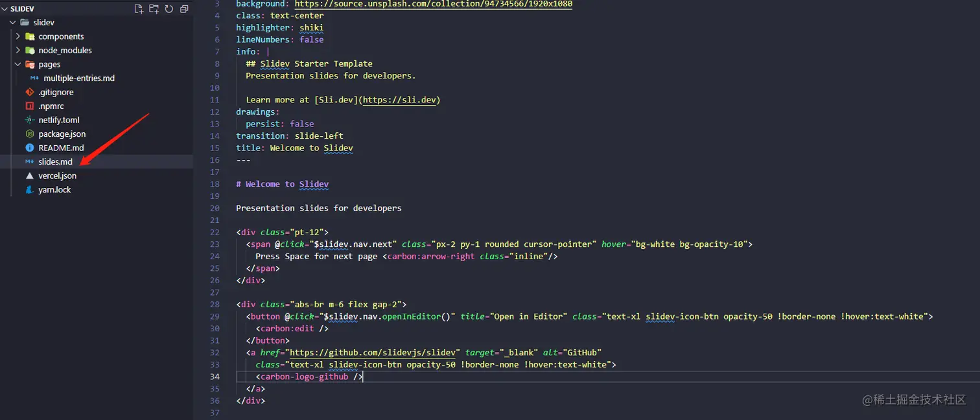Expand the components folder chevron

coord(18,36)
